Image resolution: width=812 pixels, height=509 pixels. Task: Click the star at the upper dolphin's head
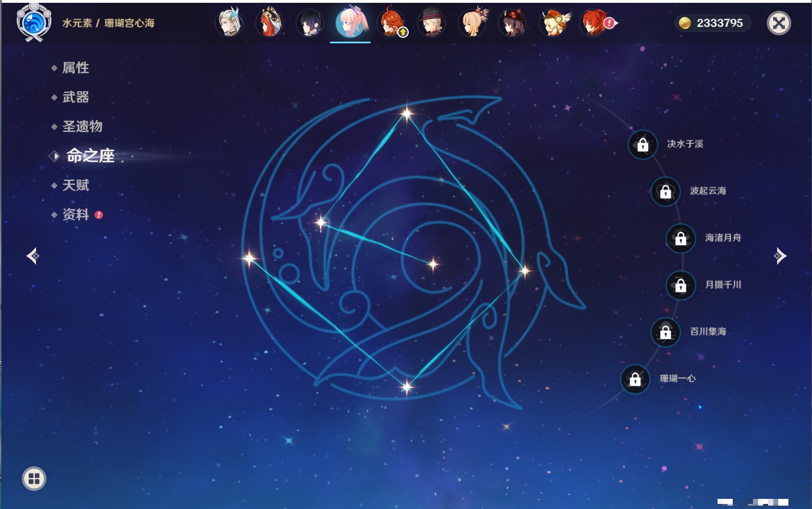(321, 223)
